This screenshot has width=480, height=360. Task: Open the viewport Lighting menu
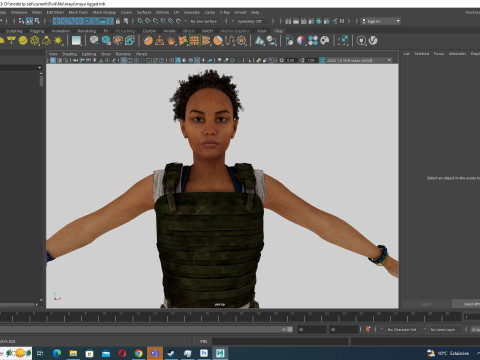[89, 54]
